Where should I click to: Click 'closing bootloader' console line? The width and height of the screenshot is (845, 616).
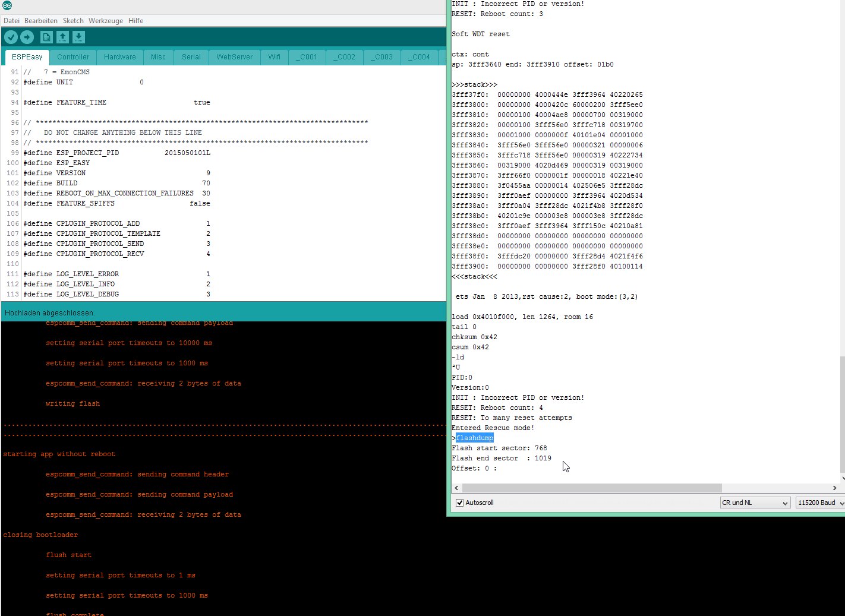(40, 535)
